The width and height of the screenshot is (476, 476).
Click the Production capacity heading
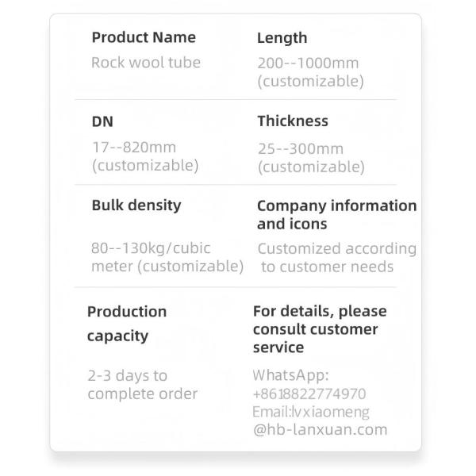click(127, 323)
